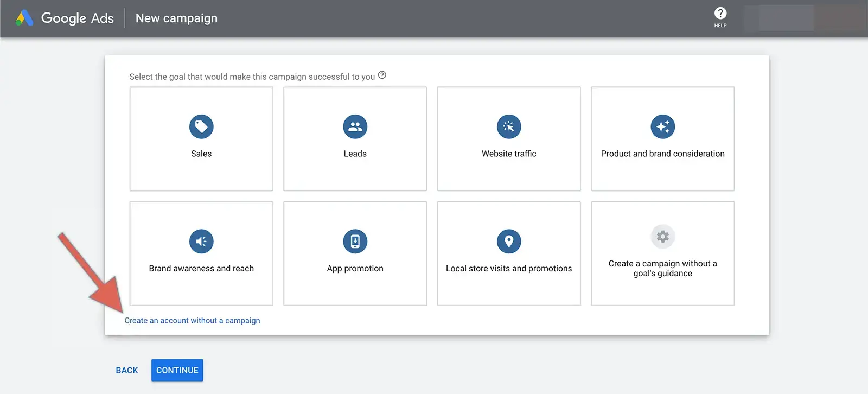Open Help from the top bar
The width and height of the screenshot is (868, 394).
click(x=720, y=17)
